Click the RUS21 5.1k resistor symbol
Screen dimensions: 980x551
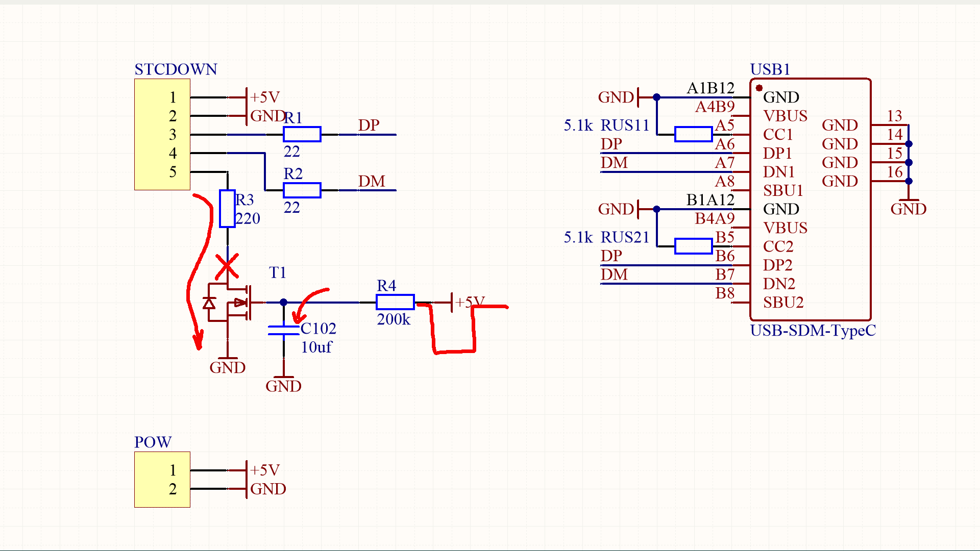pos(693,246)
